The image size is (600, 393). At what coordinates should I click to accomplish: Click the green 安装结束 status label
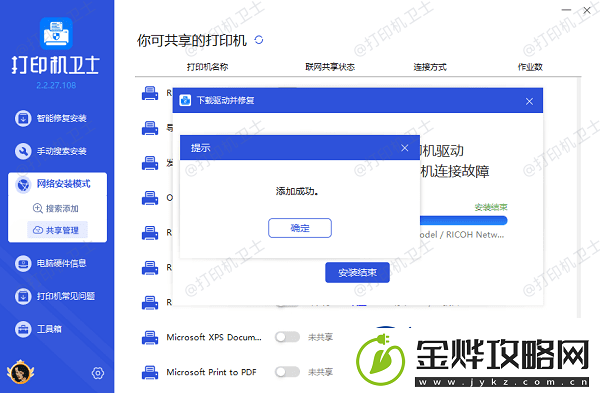pos(491,207)
